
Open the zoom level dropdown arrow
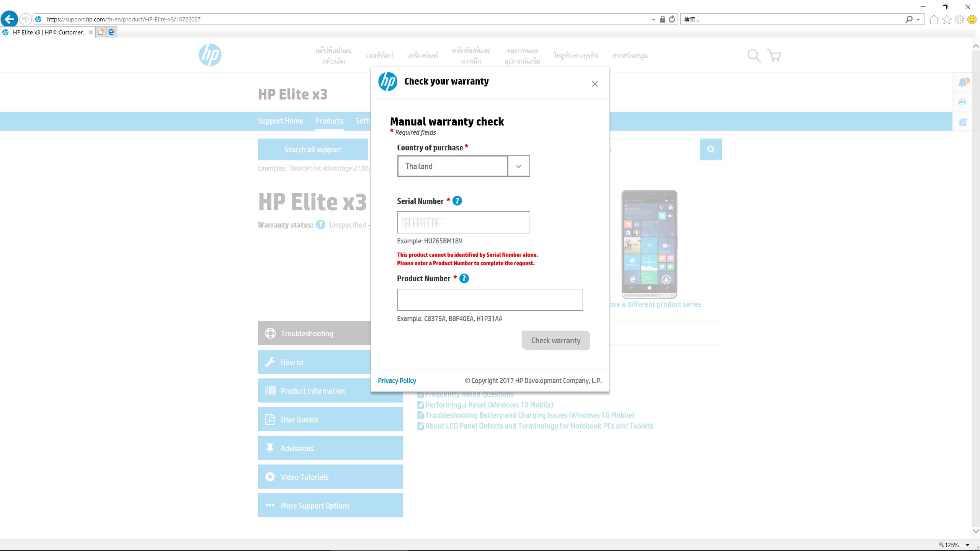(x=967, y=545)
